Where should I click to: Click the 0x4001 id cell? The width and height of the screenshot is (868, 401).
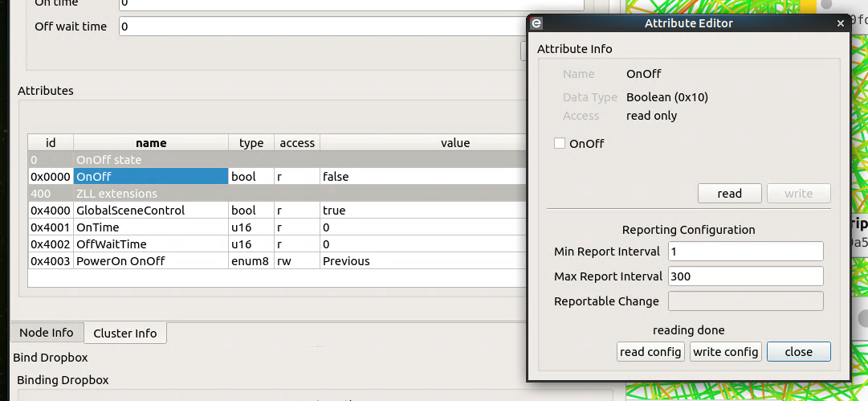(x=51, y=227)
